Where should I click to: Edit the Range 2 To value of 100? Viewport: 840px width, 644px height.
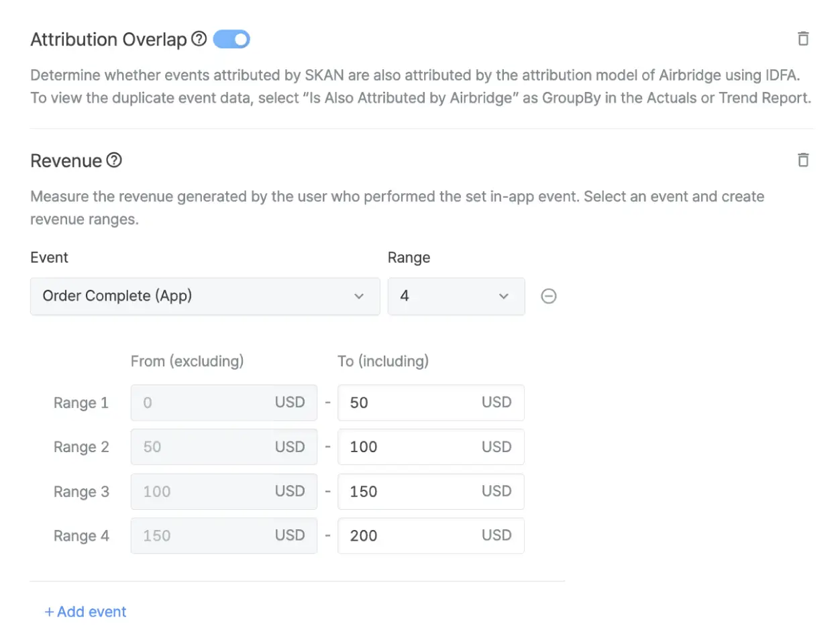[409, 447]
